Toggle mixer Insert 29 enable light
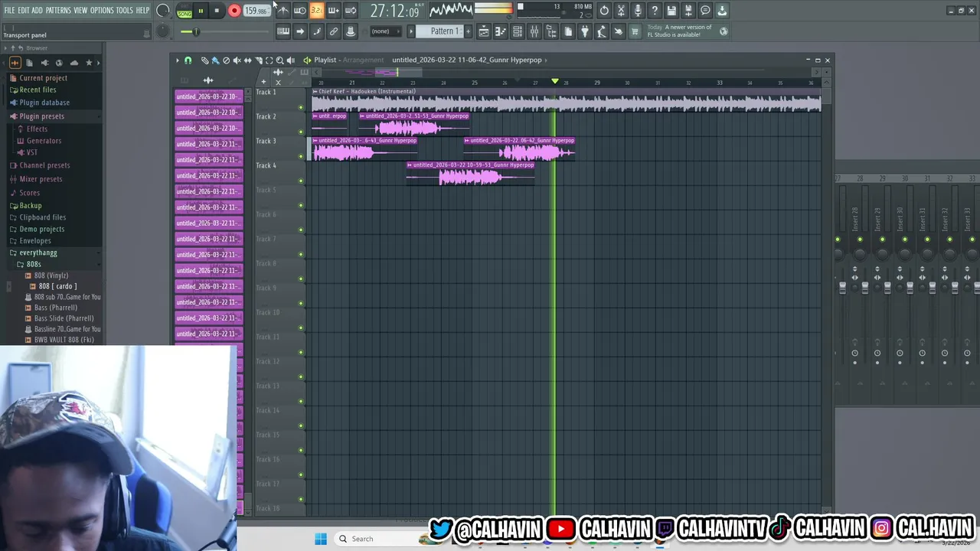Image resolution: width=980 pixels, height=551 pixels. tap(882, 240)
